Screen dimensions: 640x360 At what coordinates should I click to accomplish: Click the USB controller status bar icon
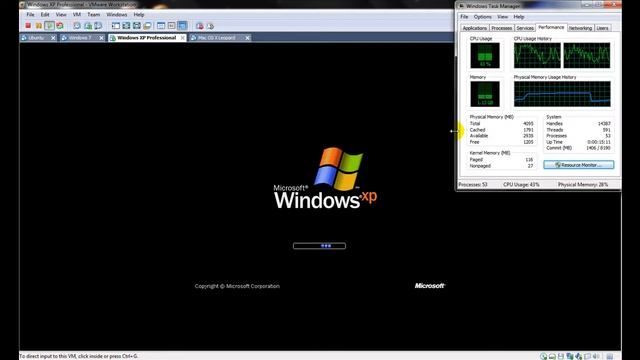point(578,356)
